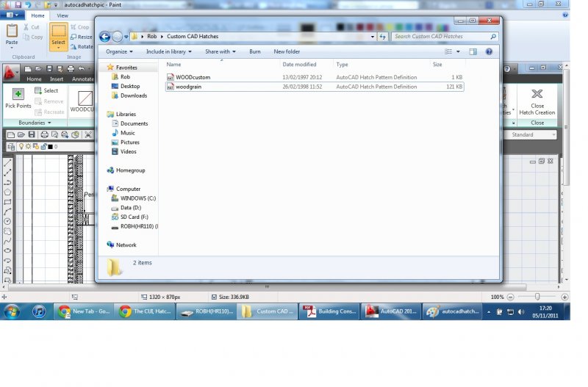Save with Paint's quick access Save icon

coord(18,5)
